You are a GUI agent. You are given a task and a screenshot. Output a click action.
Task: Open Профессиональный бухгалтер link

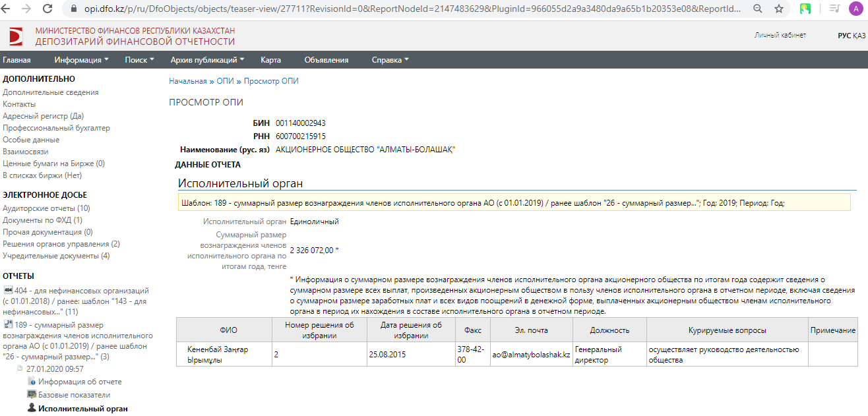pyautogui.click(x=56, y=128)
